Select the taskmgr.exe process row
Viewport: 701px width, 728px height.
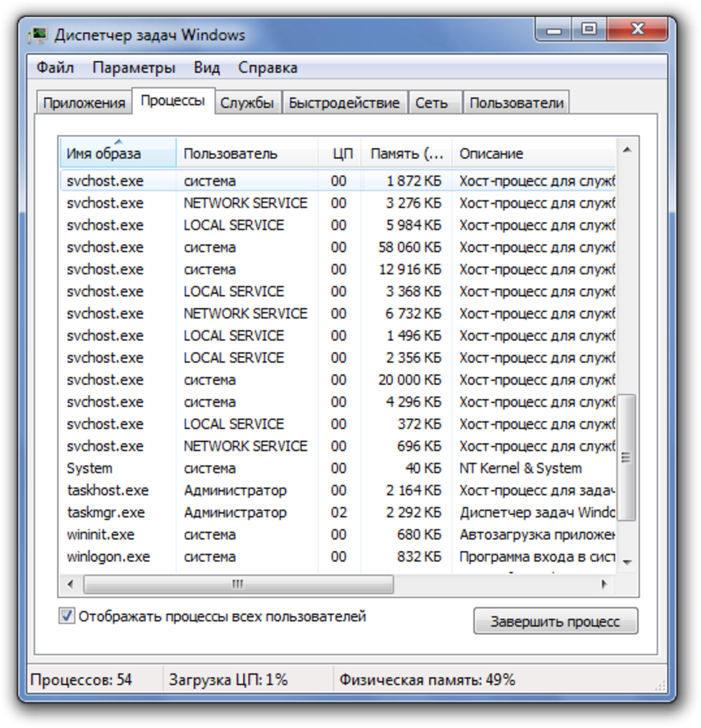coord(337,512)
